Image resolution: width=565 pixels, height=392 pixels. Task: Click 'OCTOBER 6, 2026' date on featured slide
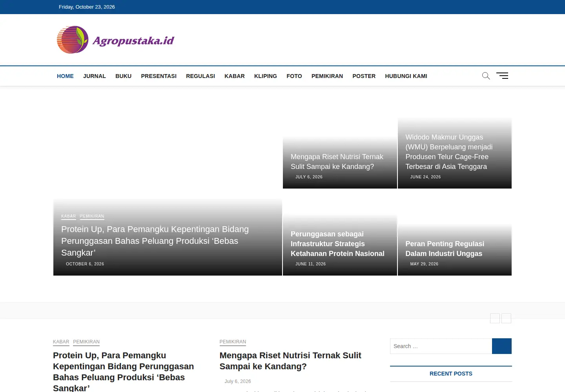point(85,264)
